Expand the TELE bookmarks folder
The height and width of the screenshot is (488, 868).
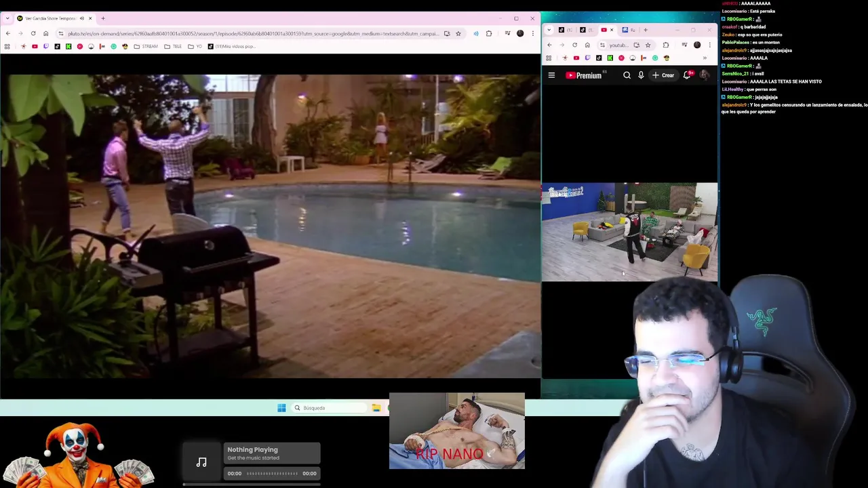(173, 47)
